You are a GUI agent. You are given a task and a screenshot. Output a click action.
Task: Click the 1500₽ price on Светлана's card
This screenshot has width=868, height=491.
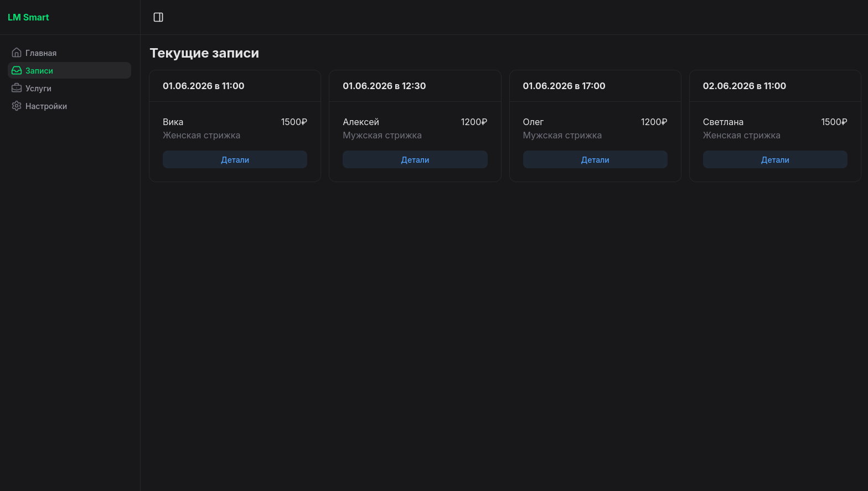834,122
